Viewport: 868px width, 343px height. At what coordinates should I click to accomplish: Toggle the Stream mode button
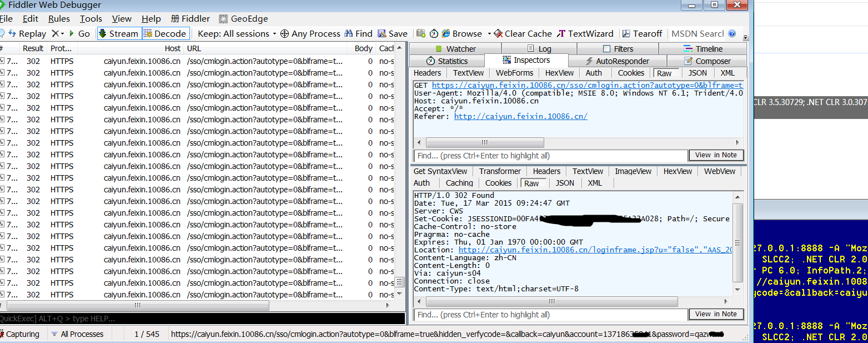coord(119,33)
